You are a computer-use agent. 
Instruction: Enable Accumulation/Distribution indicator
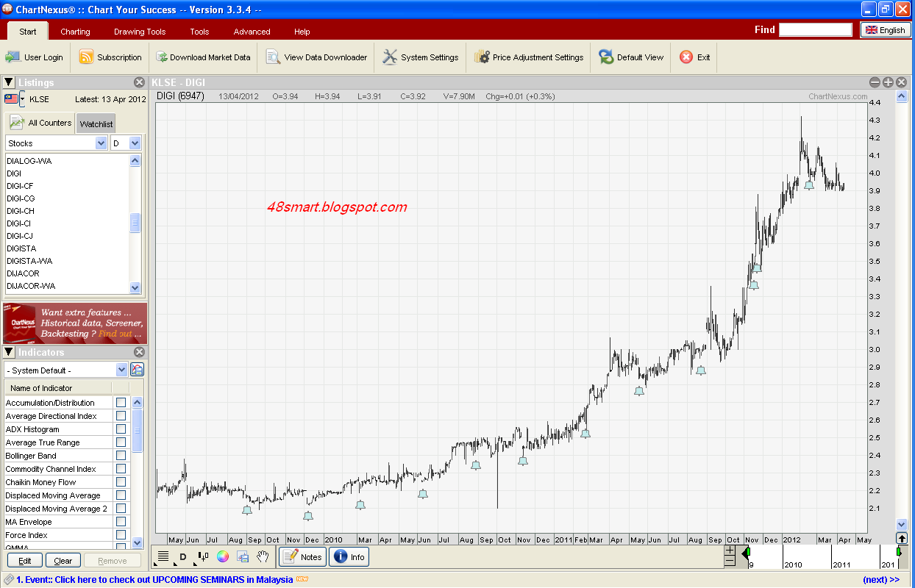coord(121,403)
